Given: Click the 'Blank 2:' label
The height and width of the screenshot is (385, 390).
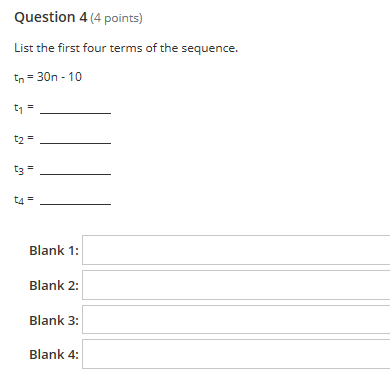Looking at the screenshot, I should tap(54, 285).
